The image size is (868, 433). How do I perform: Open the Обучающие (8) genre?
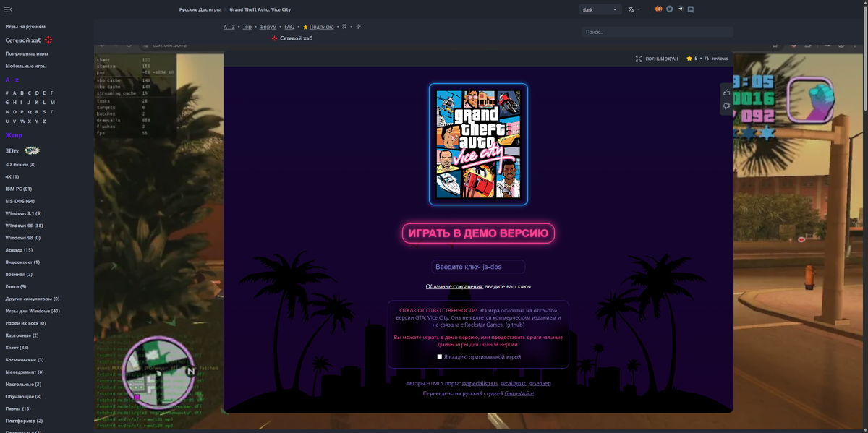click(x=23, y=396)
